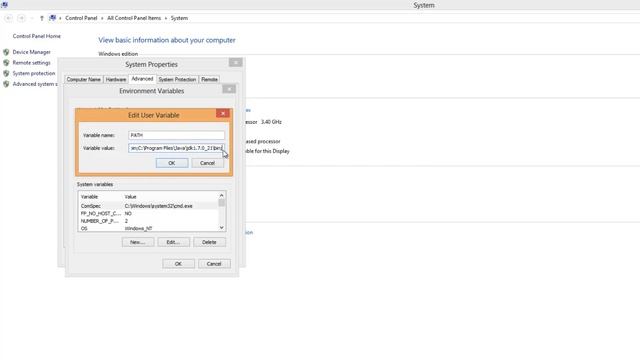640x360 pixels.
Task: Click the Variable name field
Action: [176, 135]
